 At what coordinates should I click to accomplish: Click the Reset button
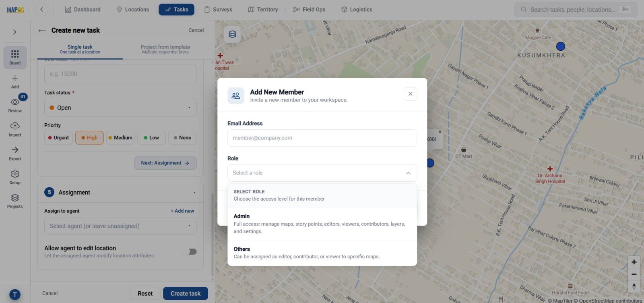tap(145, 294)
